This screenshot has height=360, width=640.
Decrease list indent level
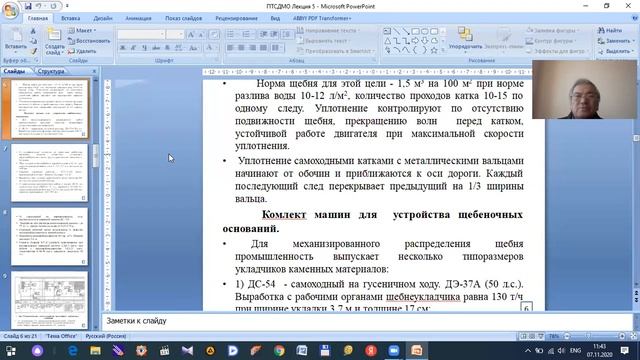(264, 34)
